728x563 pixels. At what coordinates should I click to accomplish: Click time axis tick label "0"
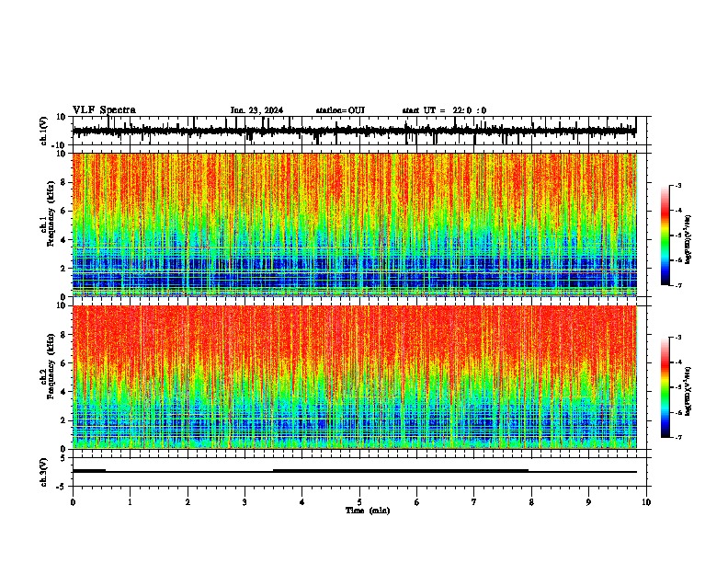(73, 502)
